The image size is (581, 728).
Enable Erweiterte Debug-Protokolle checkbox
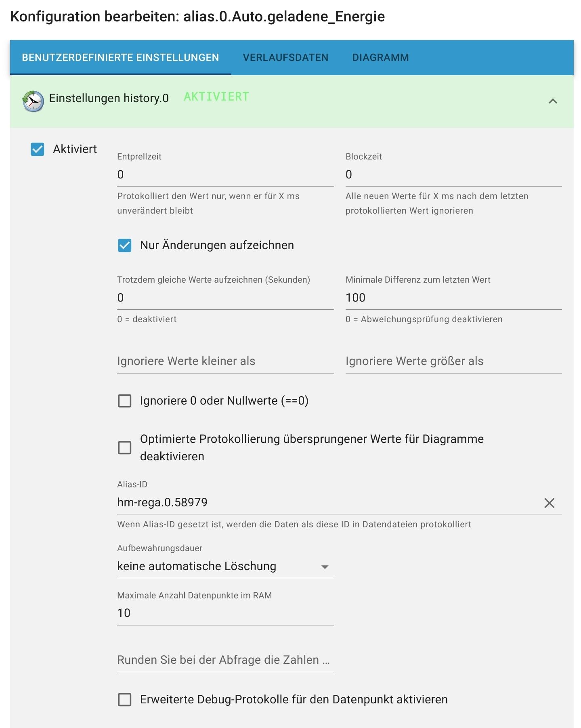[125, 700]
